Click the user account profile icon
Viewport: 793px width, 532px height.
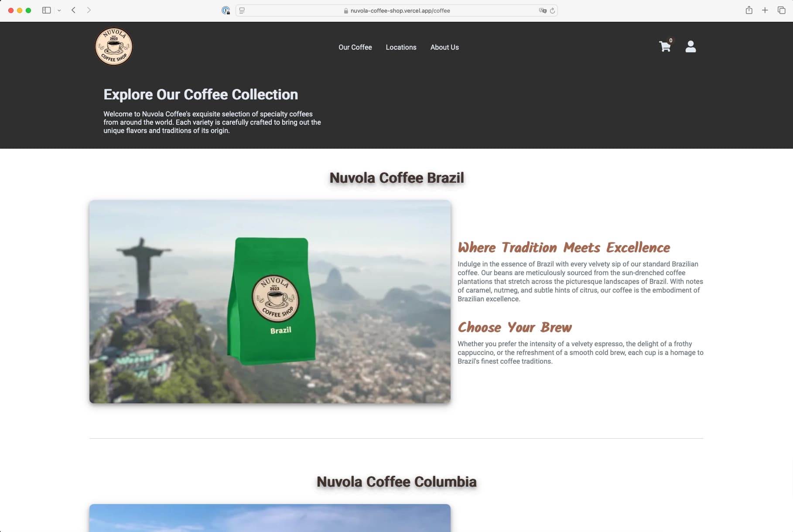coord(690,47)
